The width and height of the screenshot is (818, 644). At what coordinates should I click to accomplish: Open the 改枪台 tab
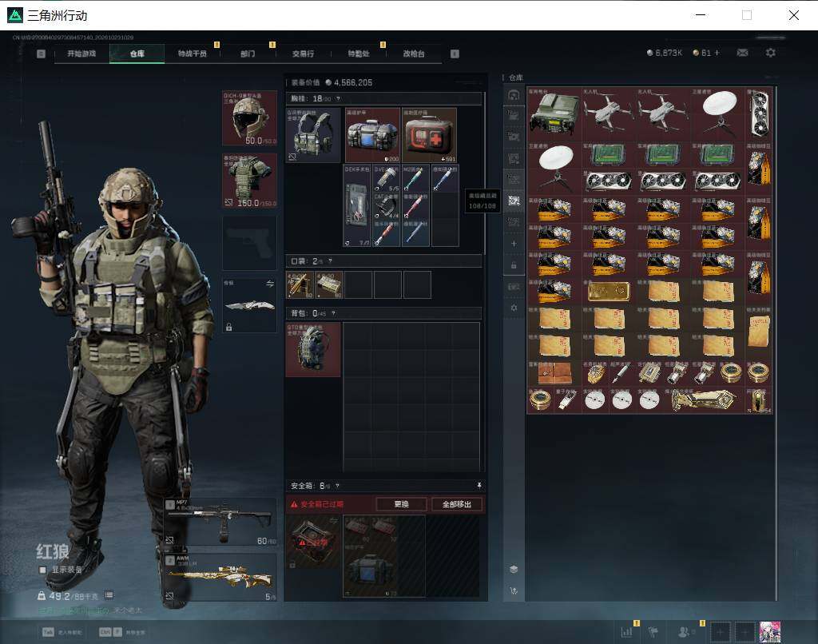[414, 54]
